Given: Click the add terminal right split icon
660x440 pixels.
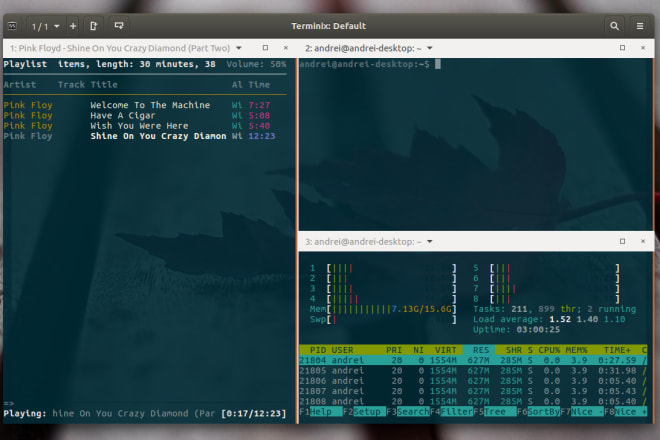Looking at the screenshot, I should point(93,26).
